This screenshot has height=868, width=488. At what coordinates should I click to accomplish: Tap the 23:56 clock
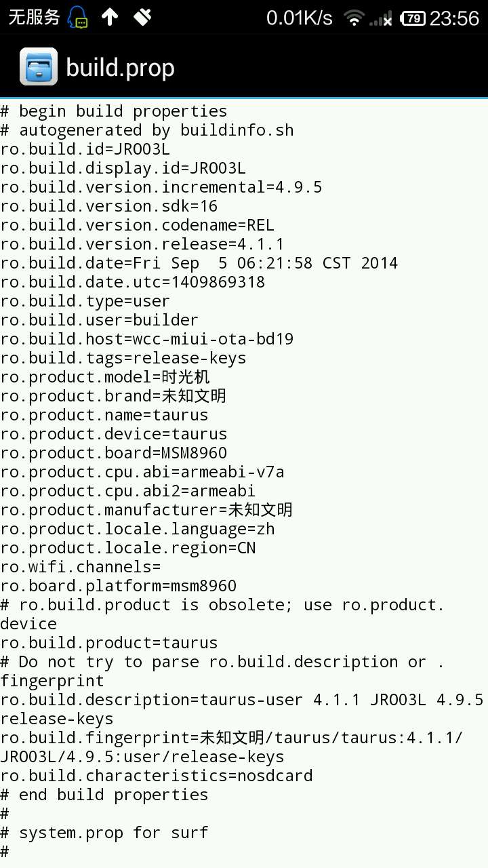(x=454, y=18)
